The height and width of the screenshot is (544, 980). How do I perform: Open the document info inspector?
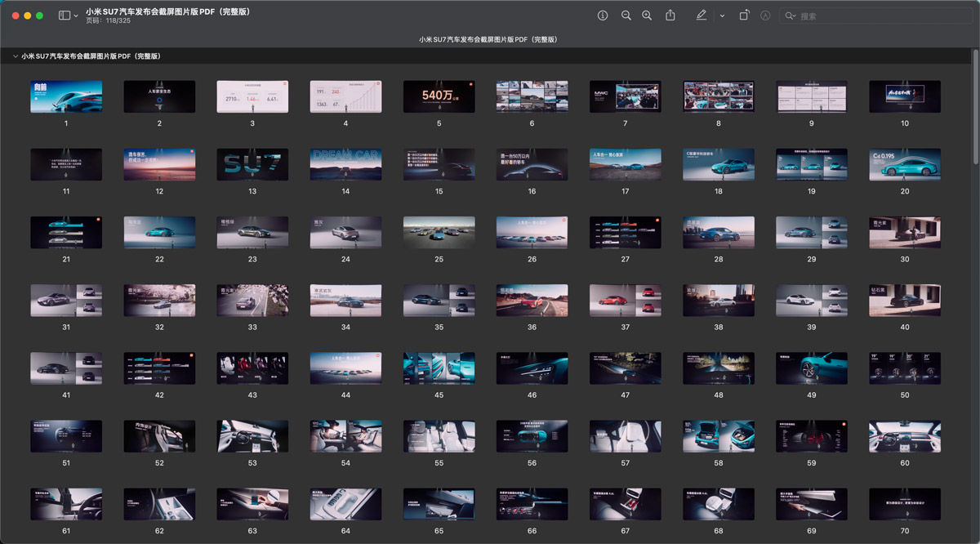coord(603,16)
